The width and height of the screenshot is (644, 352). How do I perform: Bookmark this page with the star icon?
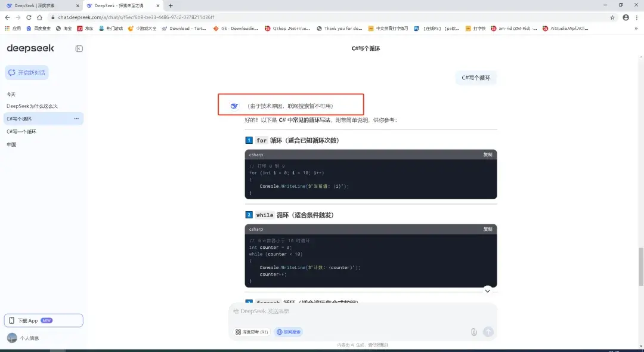coord(612,17)
